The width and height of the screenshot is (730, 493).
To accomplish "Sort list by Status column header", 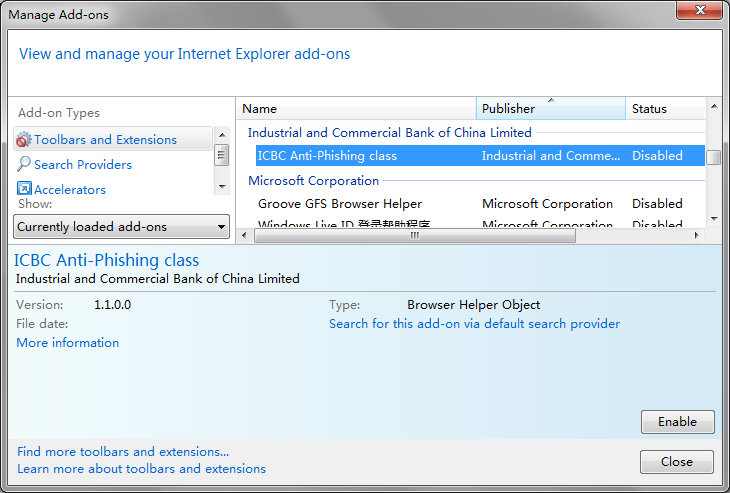I will pos(665,108).
